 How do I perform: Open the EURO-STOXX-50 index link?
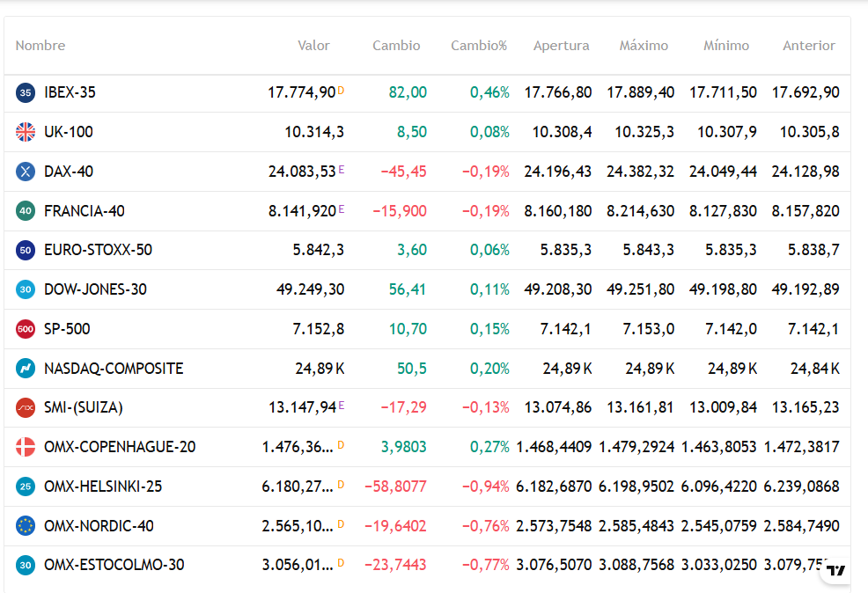[x=98, y=250]
